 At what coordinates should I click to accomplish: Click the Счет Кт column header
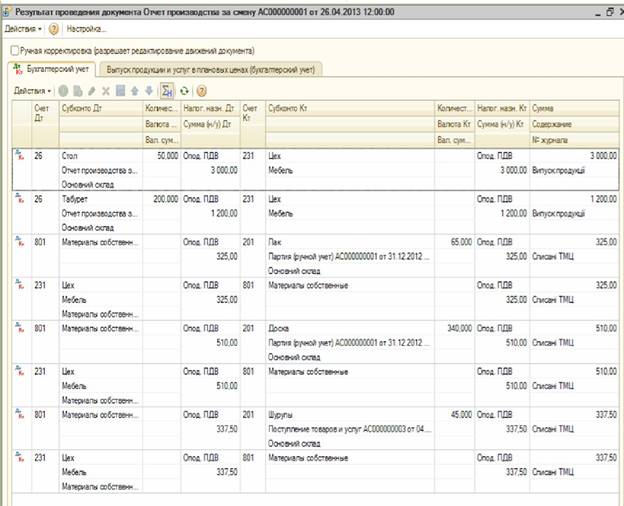point(253,124)
